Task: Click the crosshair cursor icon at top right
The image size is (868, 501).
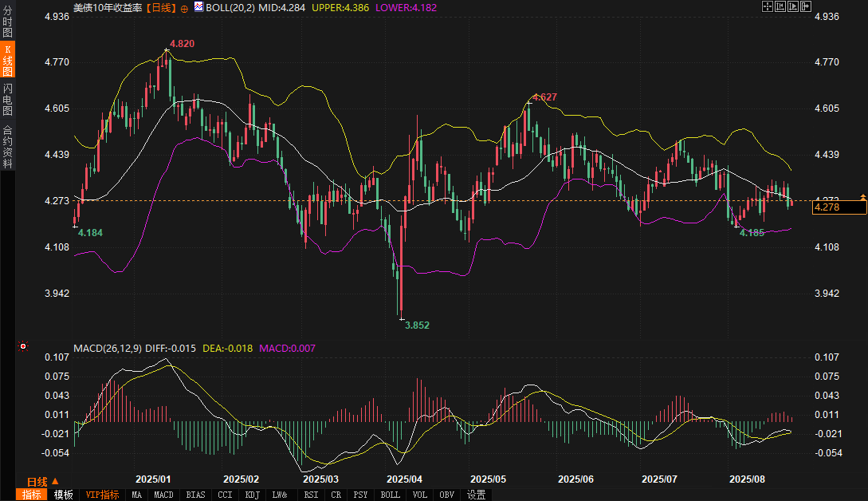Action: pos(768,6)
